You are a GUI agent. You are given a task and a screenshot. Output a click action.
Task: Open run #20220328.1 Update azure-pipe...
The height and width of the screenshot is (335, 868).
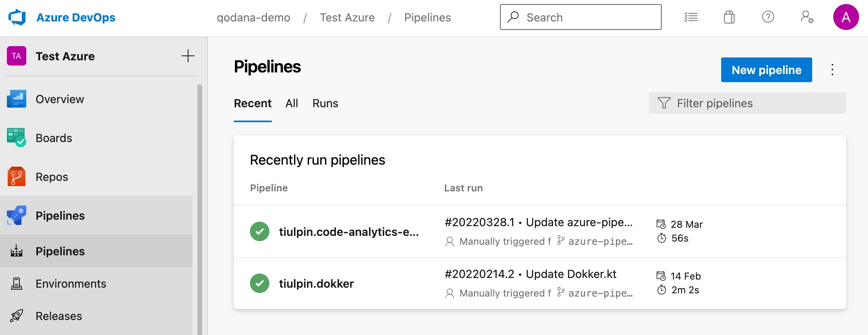pyautogui.click(x=538, y=222)
